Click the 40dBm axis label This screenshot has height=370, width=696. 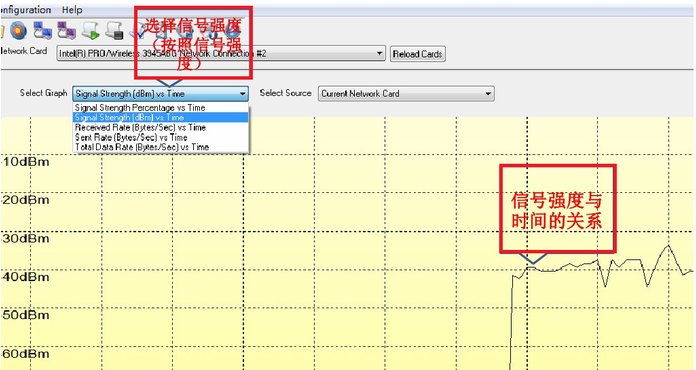pyautogui.click(x=25, y=277)
